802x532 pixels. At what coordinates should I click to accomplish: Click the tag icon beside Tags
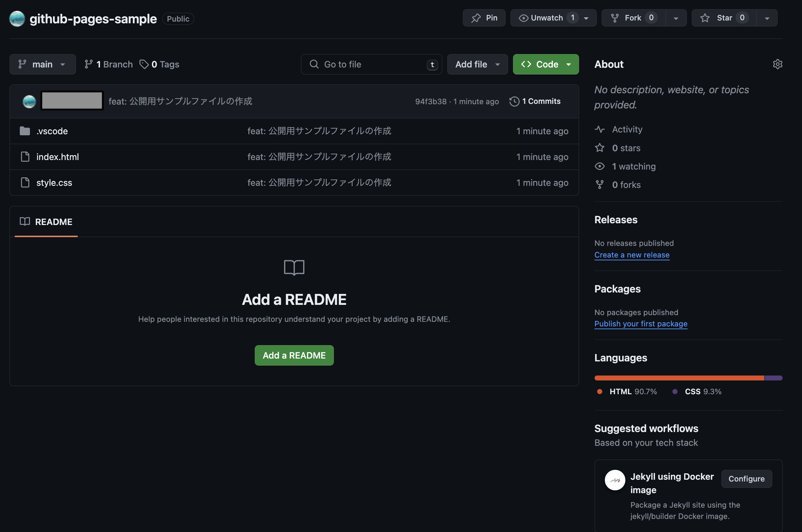144,64
